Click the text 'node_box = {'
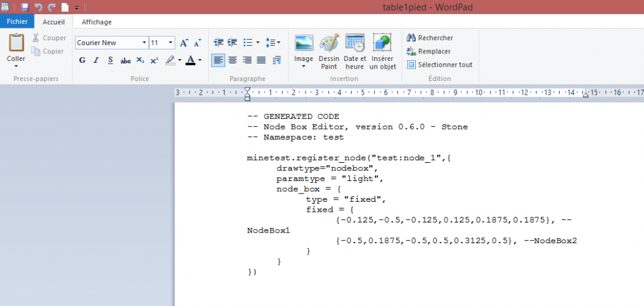The image size is (644, 306). [308, 189]
